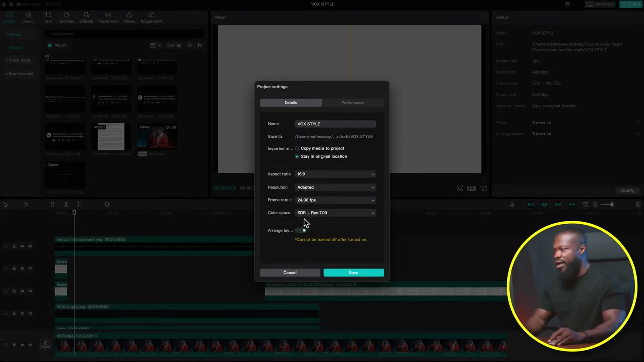Open the Player panel menu icon
The image size is (644, 362).
pyautogui.click(x=481, y=17)
